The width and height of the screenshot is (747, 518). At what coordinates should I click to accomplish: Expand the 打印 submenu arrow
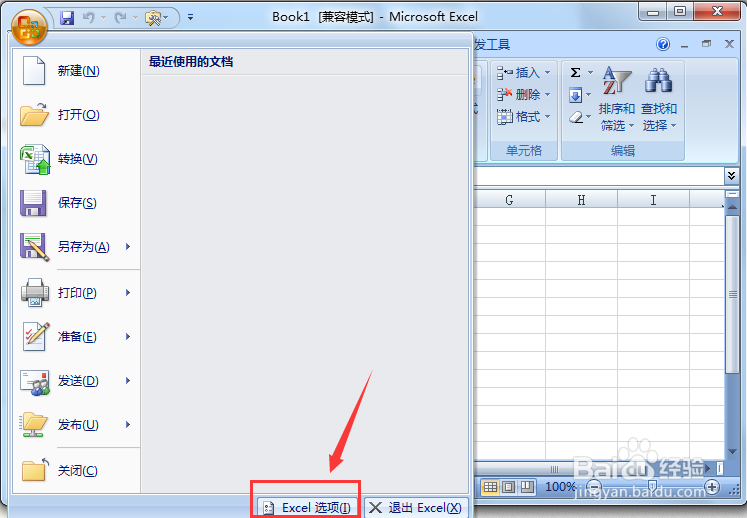[x=128, y=293]
